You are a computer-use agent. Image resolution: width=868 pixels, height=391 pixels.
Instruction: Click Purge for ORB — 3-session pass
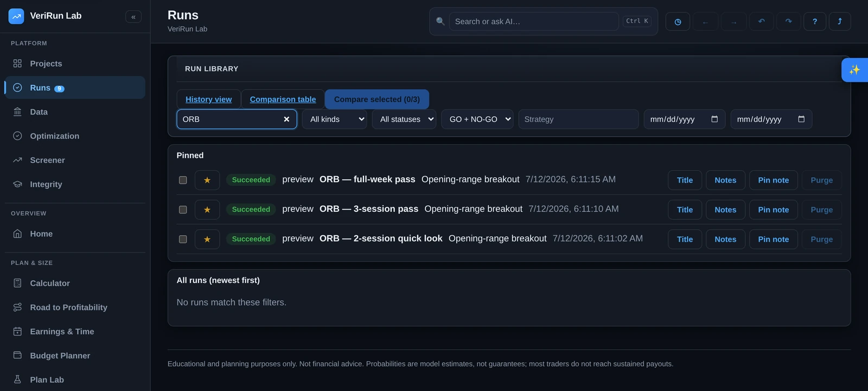(822, 210)
